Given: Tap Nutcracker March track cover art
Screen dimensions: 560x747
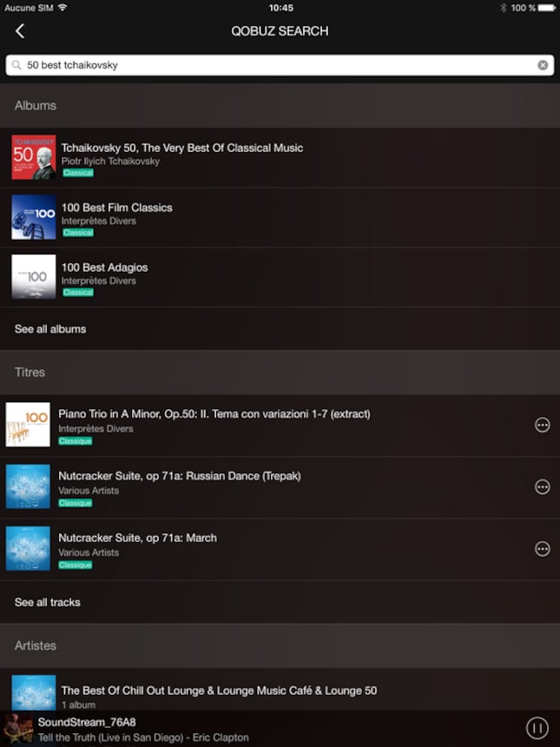Looking at the screenshot, I should tap(28, 548).
